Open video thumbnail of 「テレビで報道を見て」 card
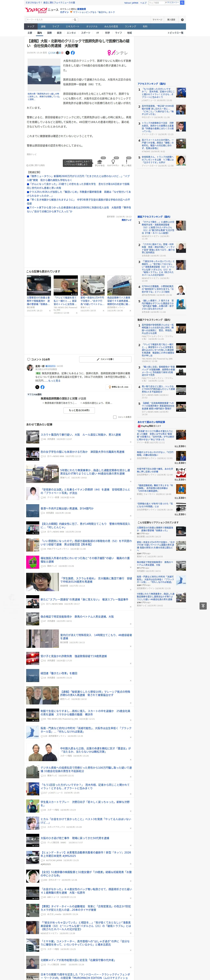This screenshot has width=210, height=980. pos(66,285)
